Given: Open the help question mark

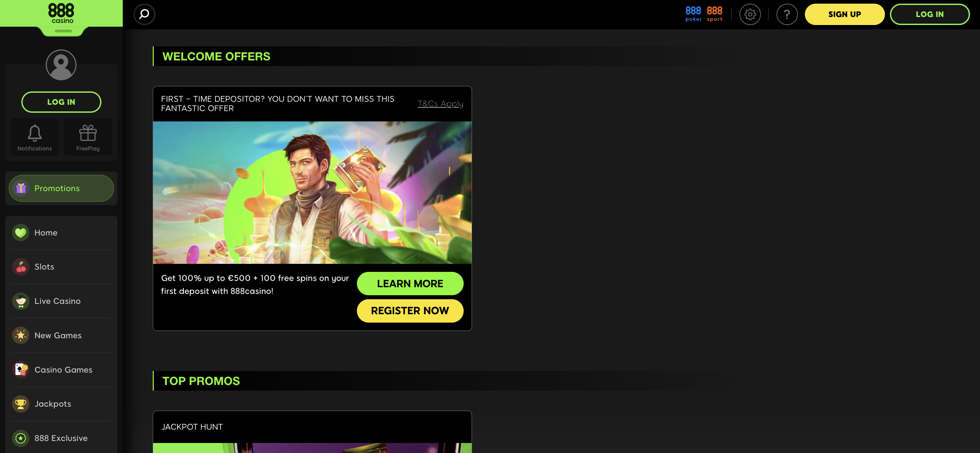Looking at the screenshot, I should pos(787,14).
